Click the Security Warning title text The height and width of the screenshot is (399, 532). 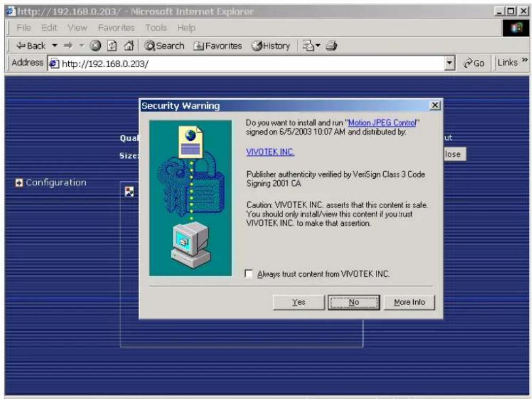181,106
